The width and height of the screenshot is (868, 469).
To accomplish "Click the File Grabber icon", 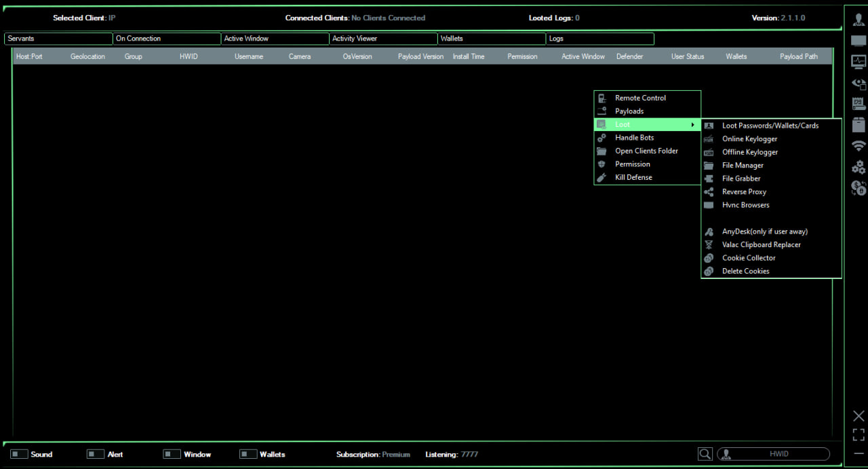I will point(709,179).
